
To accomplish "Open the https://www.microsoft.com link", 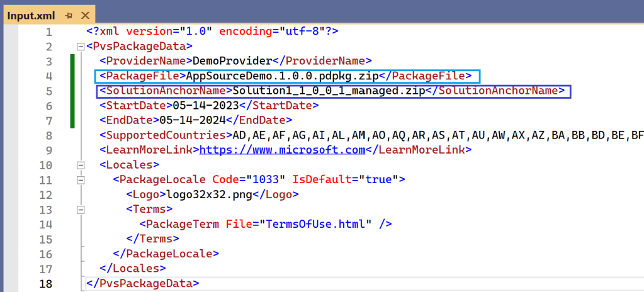I will tap(282, 150).
